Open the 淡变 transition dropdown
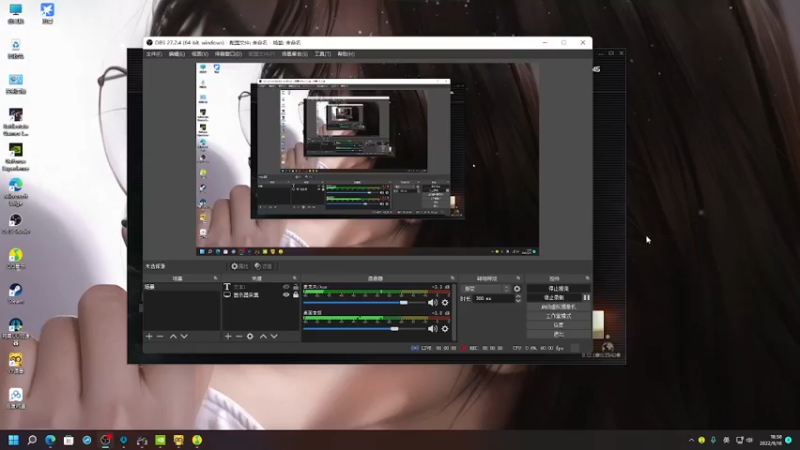 pos(486,289)
